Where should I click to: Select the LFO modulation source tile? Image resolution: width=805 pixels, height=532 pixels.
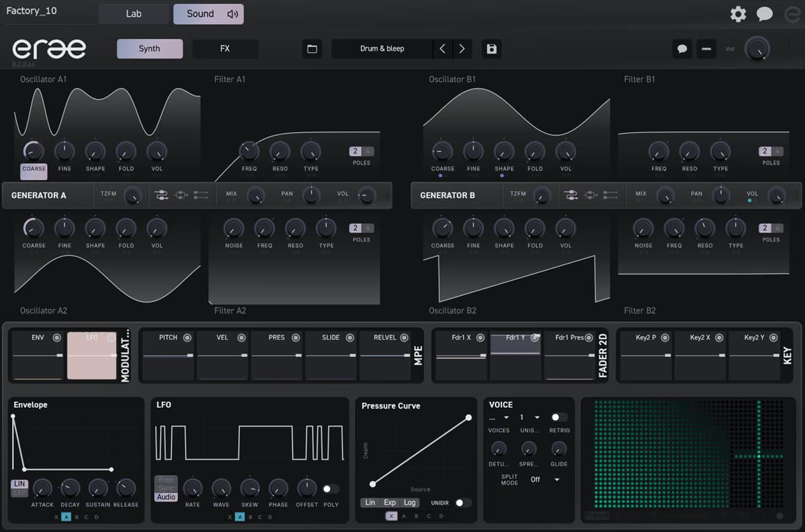click(x=92, y=355)
